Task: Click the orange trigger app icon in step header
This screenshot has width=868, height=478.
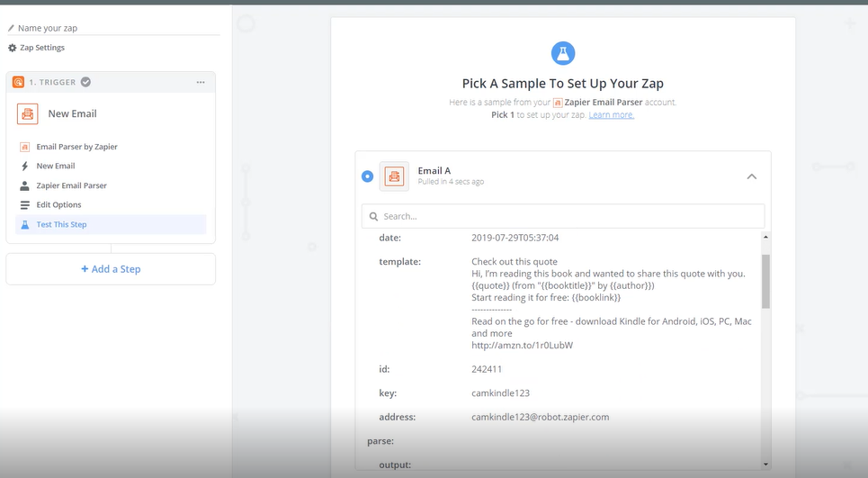Action: 18,82
